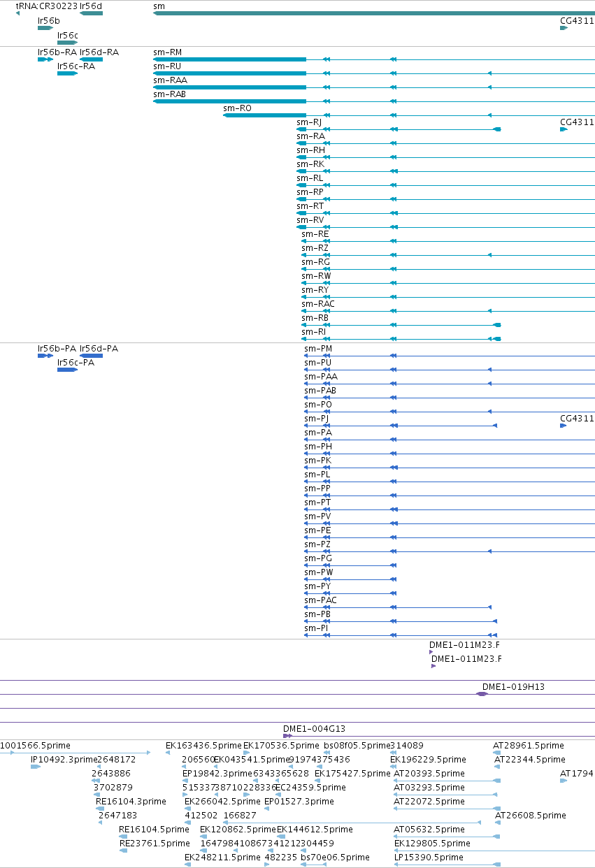Open the Ir56b-PA protein label
The image size is (595, 868).
coord(57,348)
